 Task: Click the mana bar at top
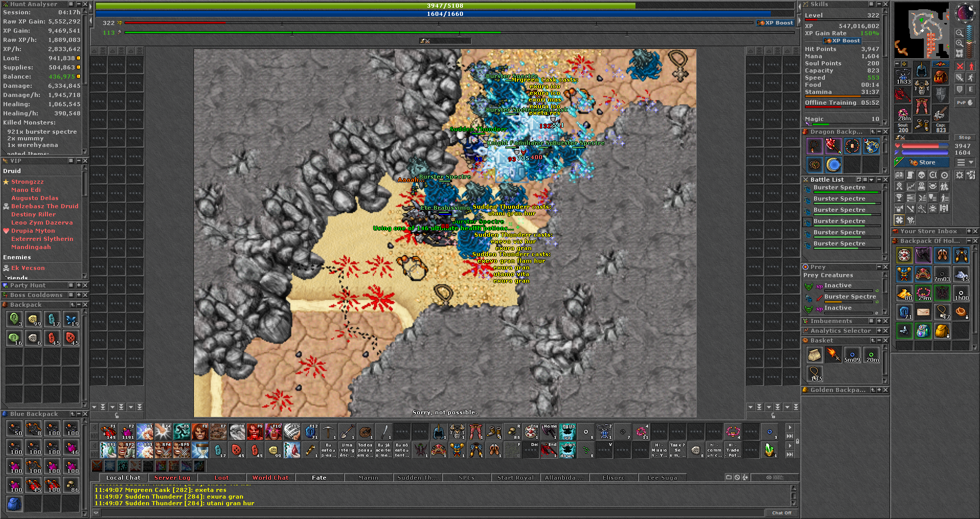tap(445, 14)
